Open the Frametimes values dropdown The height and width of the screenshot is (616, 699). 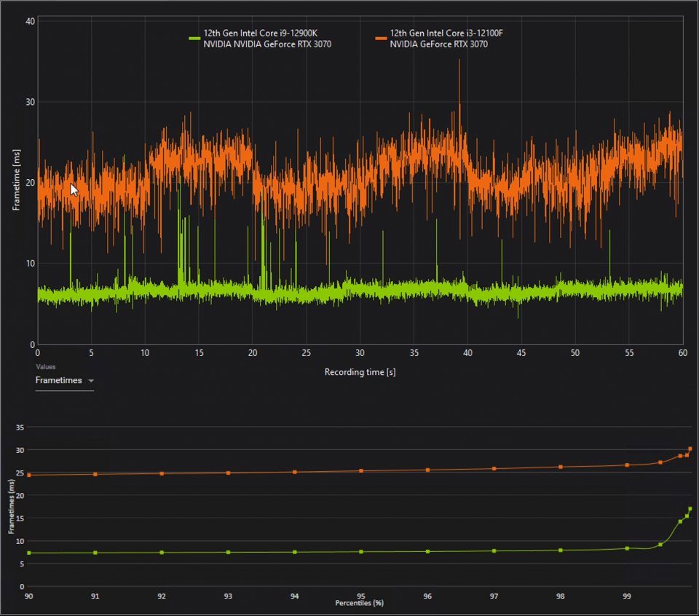tap(65, 381)
